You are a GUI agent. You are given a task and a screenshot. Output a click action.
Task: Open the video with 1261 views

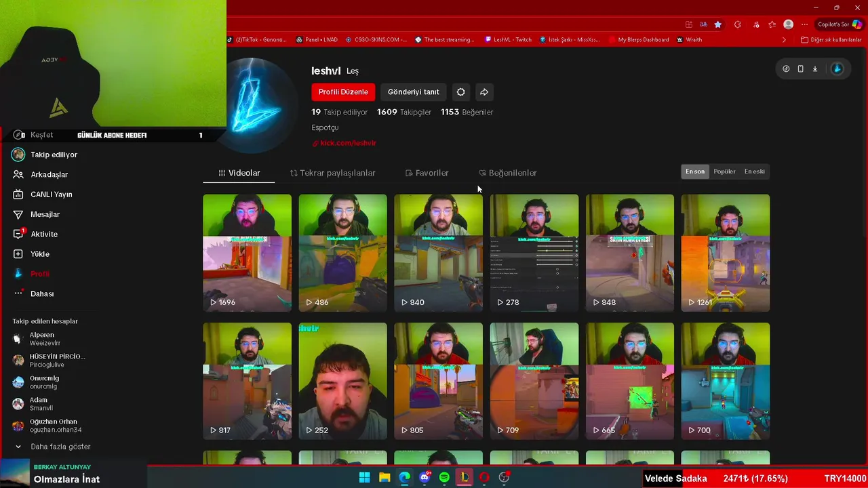click(x=726, y=253)
